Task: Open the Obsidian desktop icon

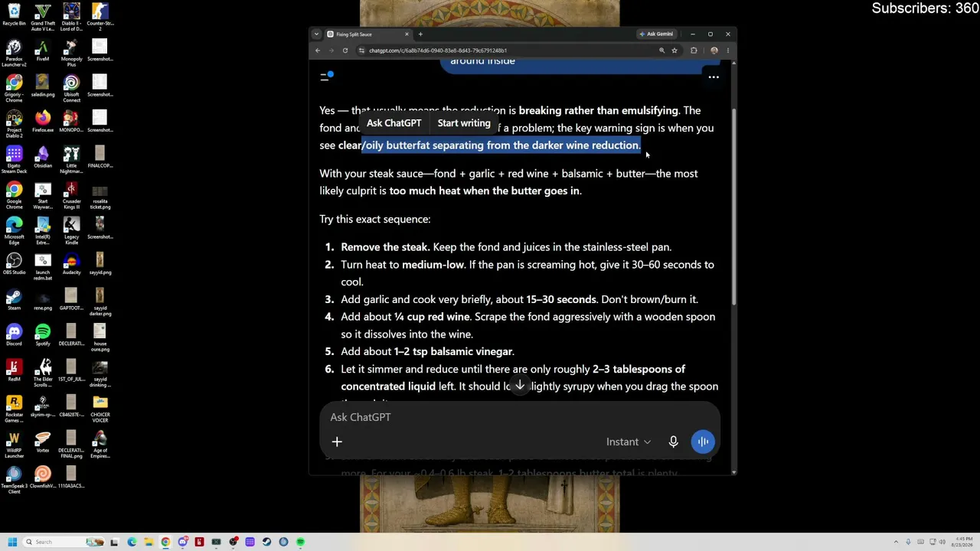Action: (x=43, y=157)
